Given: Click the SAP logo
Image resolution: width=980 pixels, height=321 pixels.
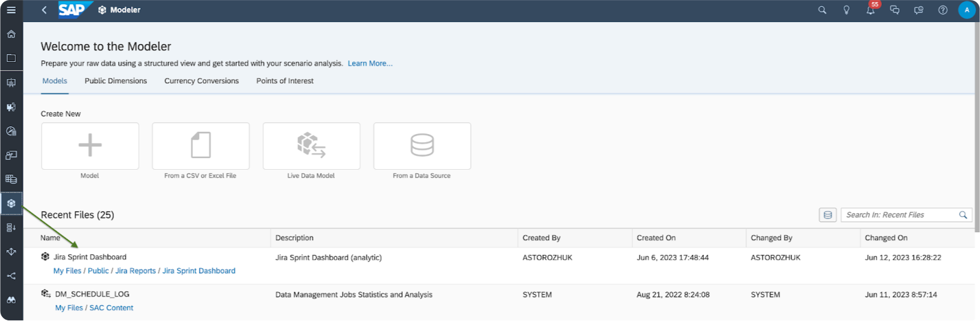Looking at the screenshot, I should [75, 10].
